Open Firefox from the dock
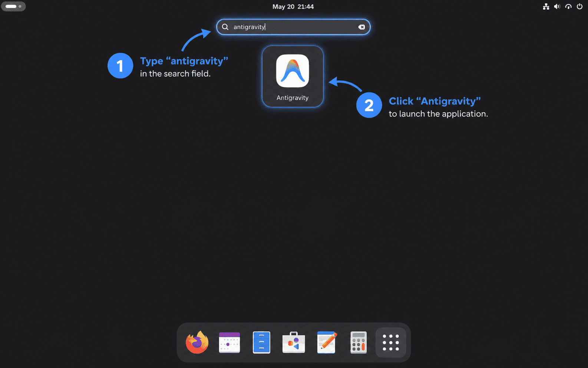The width and height of the screenshot is (588, 368). (197, 342)
